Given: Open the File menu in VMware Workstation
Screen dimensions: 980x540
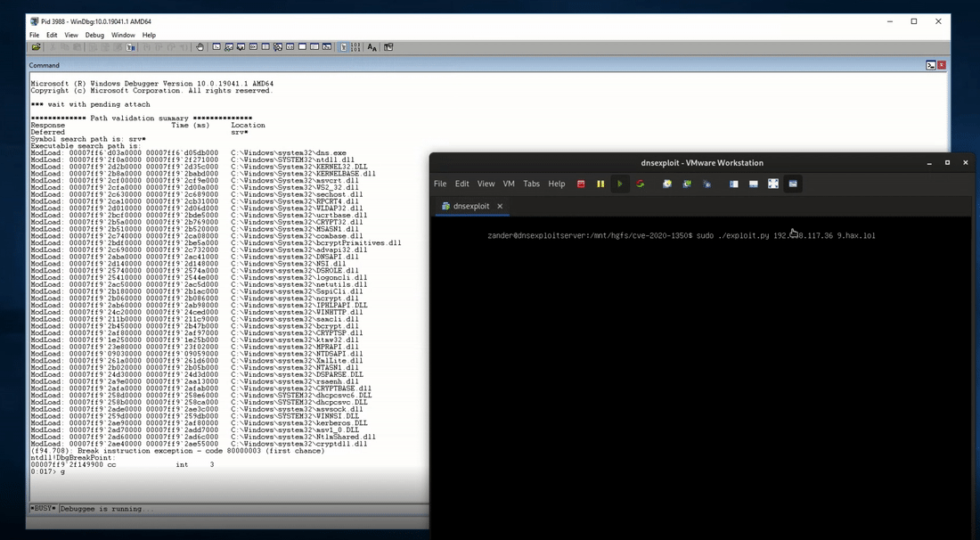Looking at the screenshot, I should 440,184.
